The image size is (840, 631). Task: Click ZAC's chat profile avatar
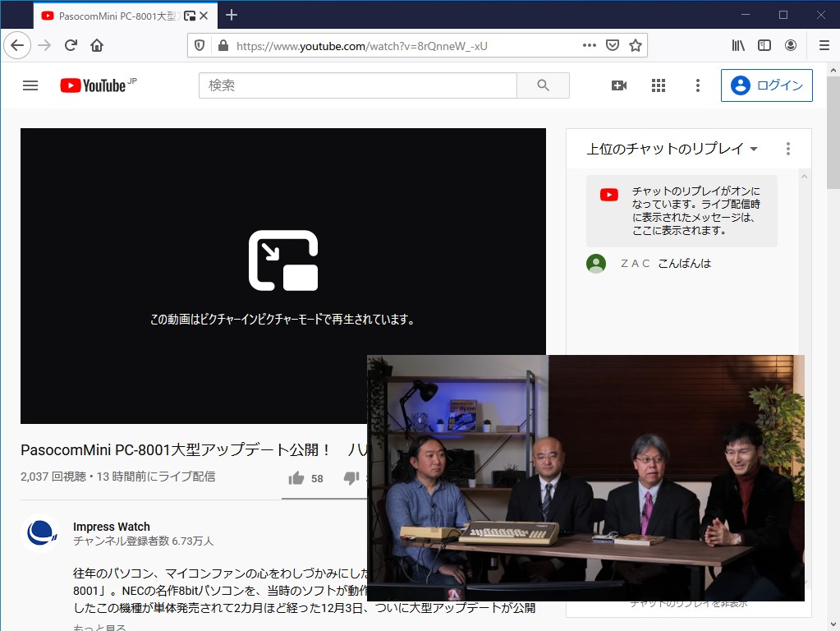coord(595,264)
